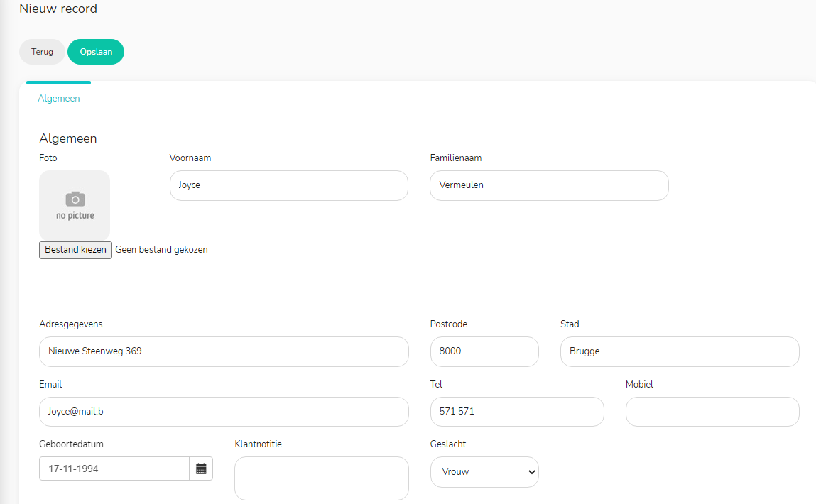The image size is (816, 504).
Task: Click the Geslacht label
Action: coord(448,444)
